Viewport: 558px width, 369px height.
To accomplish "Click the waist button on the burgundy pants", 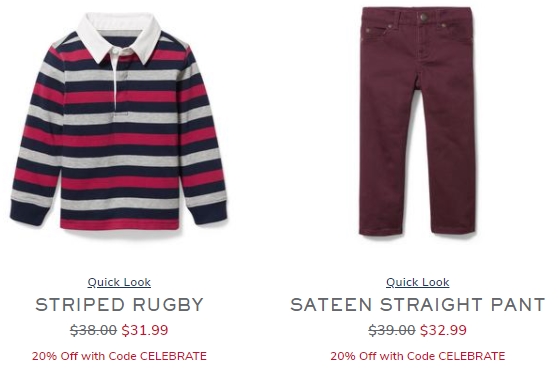I will click(x=423, y=17).
